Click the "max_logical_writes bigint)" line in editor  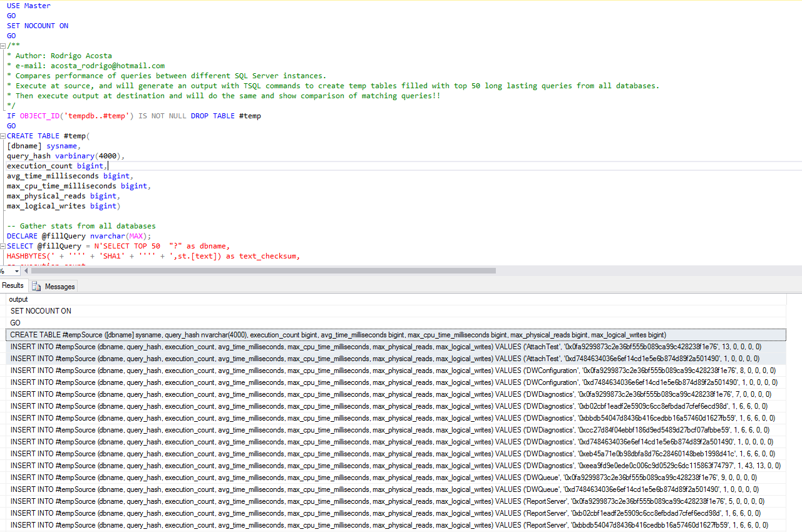pos(64,206)
